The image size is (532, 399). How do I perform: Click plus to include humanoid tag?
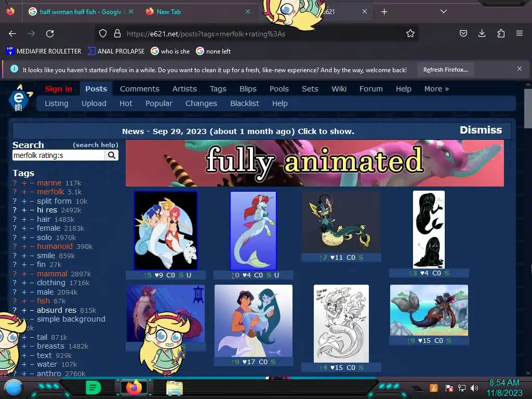pos(24,246)
